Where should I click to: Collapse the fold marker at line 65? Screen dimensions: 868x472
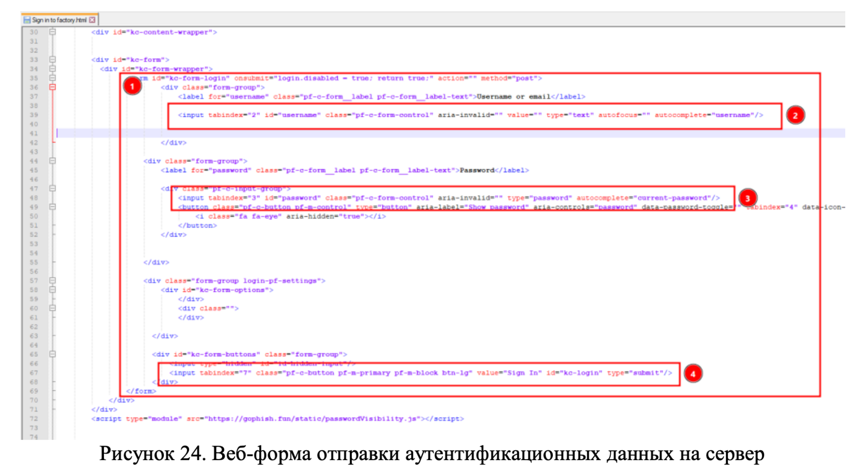(52, 354)
